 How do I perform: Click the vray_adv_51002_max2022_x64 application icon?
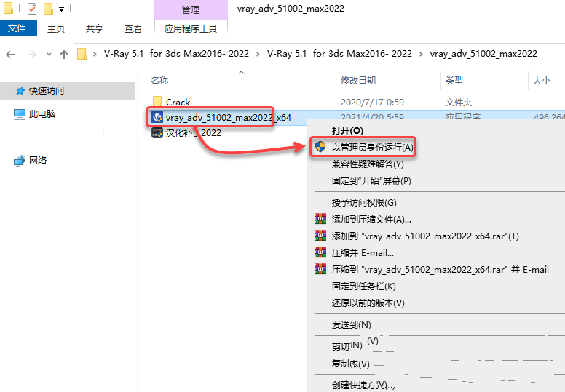tap(157, 117)
